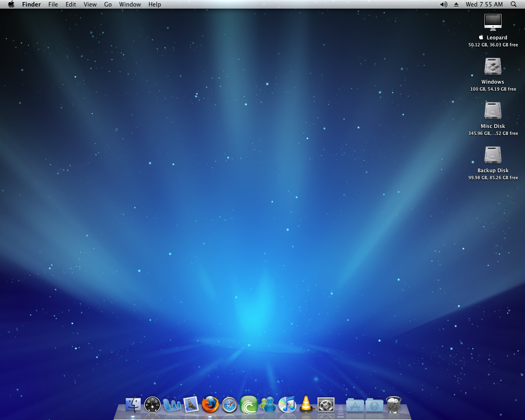Viewport: 525px width, 420px height.
Task: Open Spotlight search magnifier
Action: click(x=514, y=5)
